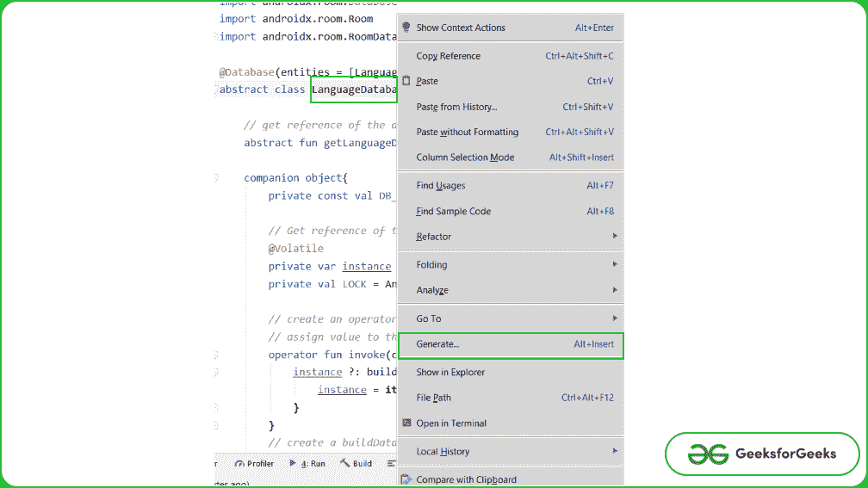This screenshot has height=488, width=868.
Task: Click Show in Explorer entry
Action: 450,373
